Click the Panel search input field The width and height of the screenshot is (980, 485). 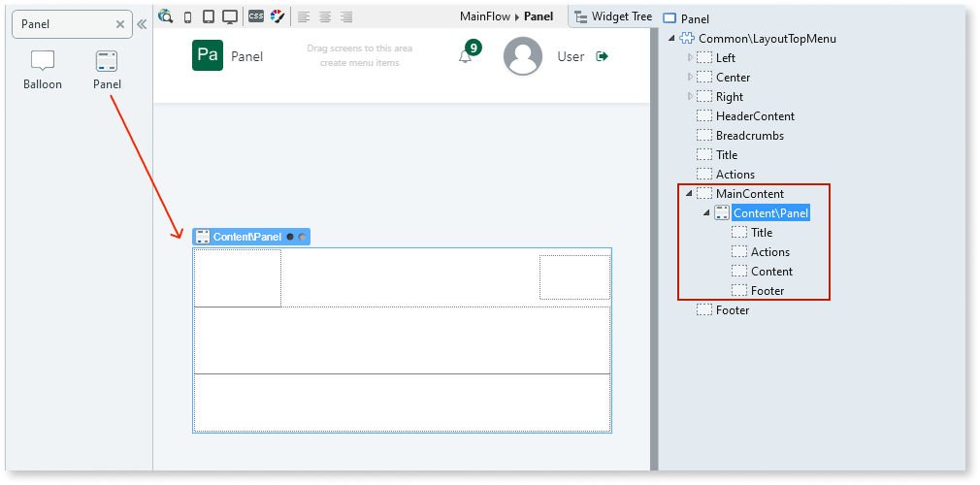(x=63, y=24)
